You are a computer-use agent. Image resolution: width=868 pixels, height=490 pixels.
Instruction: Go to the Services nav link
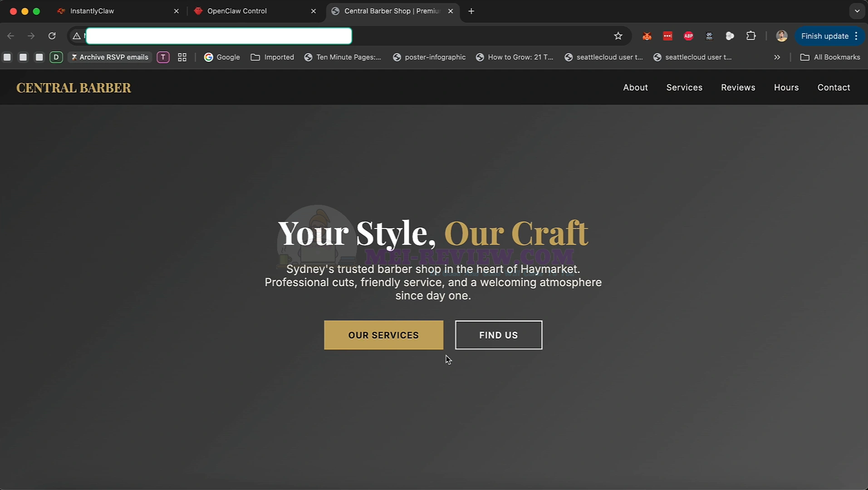click(x=684, y=88)
